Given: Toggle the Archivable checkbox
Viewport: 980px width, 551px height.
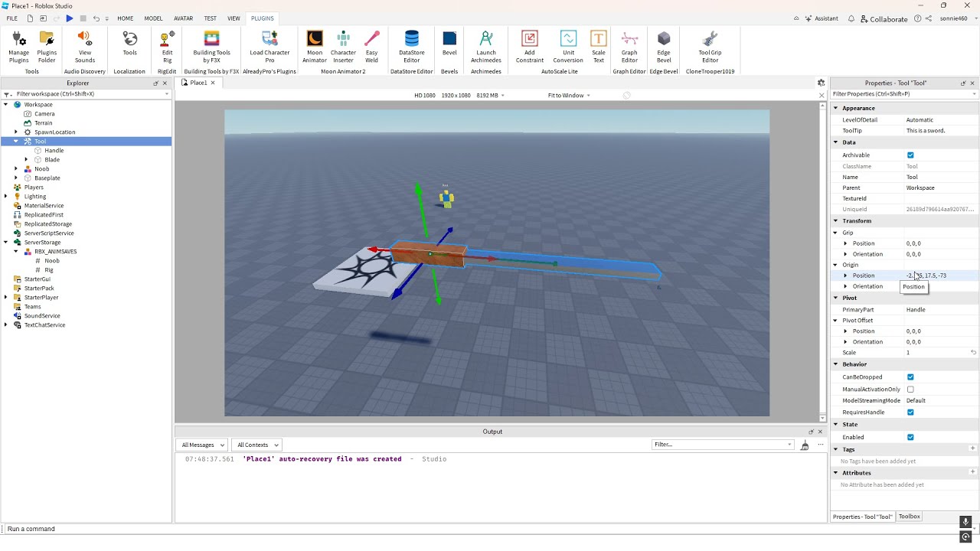Looking at the screenshot, I should click(x=910, y=155).
